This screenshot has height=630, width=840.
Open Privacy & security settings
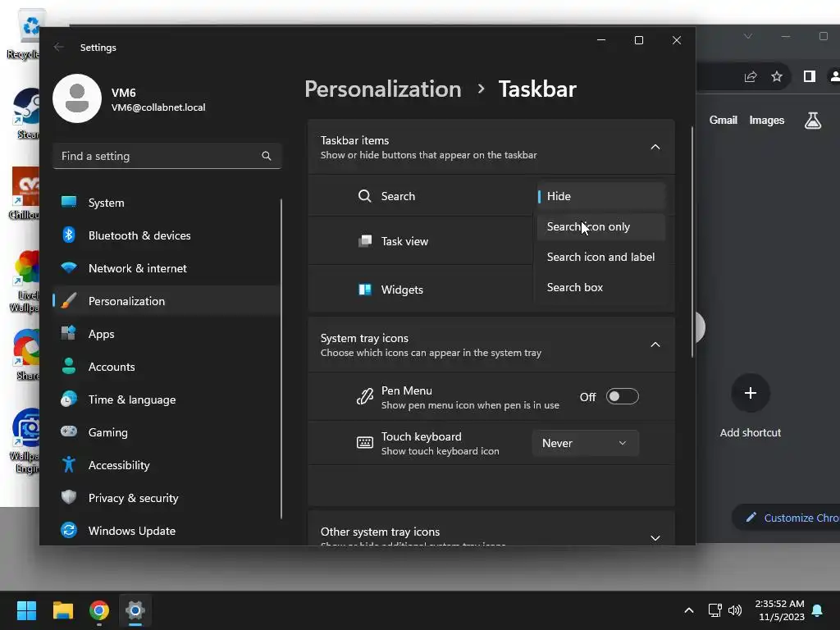point(166,498)
